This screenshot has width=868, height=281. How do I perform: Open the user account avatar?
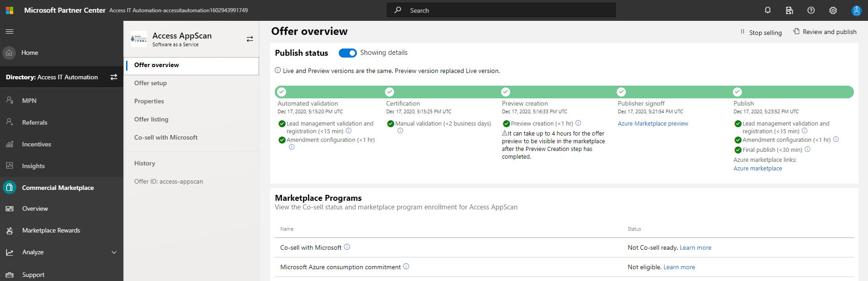point(856,10)
